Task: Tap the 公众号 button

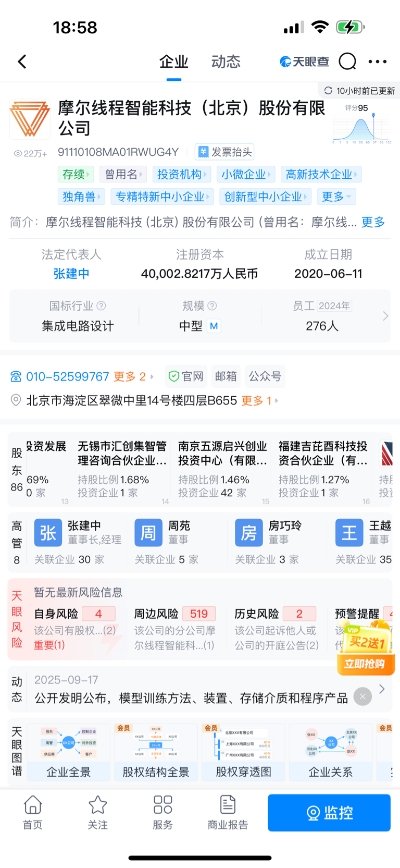Action: [x=265, y=376]
